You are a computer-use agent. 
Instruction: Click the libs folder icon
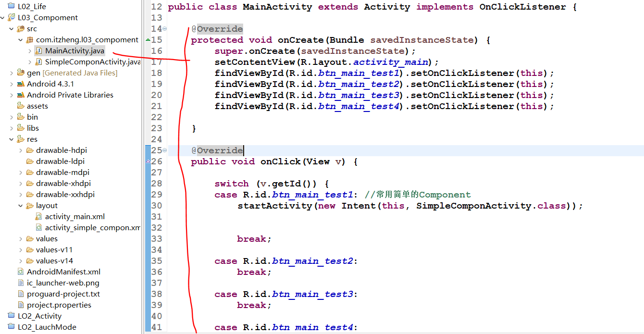[21, 128]
